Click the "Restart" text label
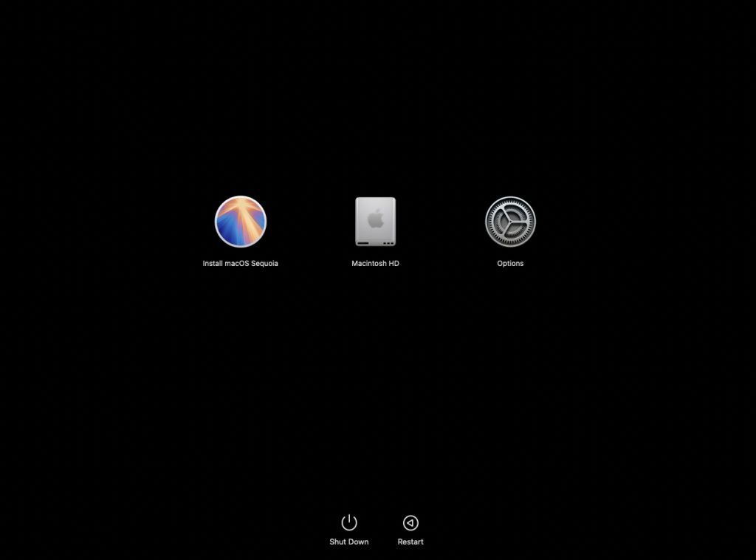Viewport: 756px width, 560px height. click(x=410, y=542)
